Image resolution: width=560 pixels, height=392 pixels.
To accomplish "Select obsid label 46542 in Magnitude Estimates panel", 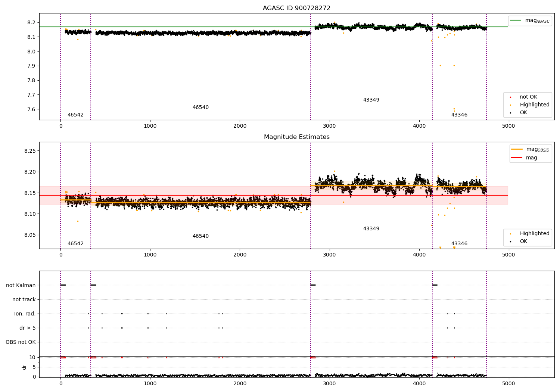I will click(75, 244).
